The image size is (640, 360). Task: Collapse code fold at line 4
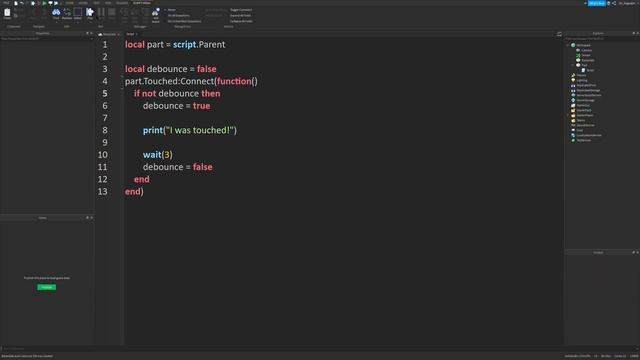point(122,76)
